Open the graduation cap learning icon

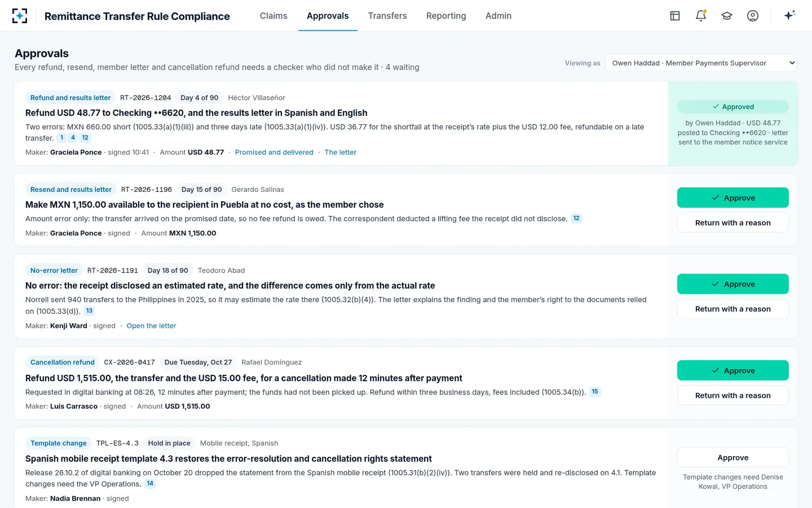point(727,16)
